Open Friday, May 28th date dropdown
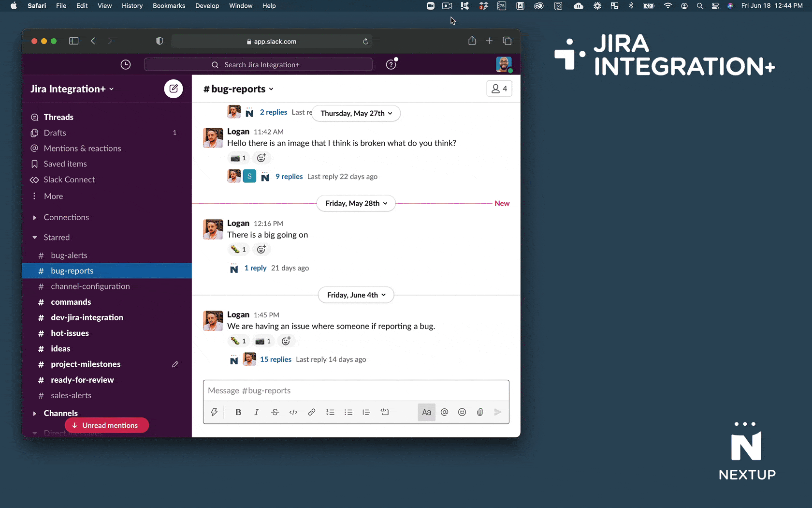The width and height of the screenshot is (812, 508). (x=356, y=203)
